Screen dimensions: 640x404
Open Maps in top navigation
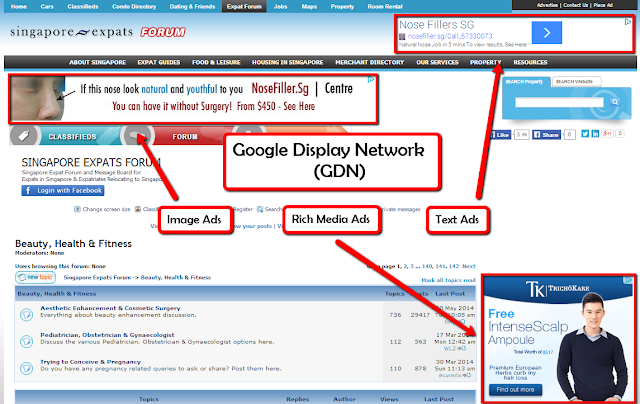(309, 7)
